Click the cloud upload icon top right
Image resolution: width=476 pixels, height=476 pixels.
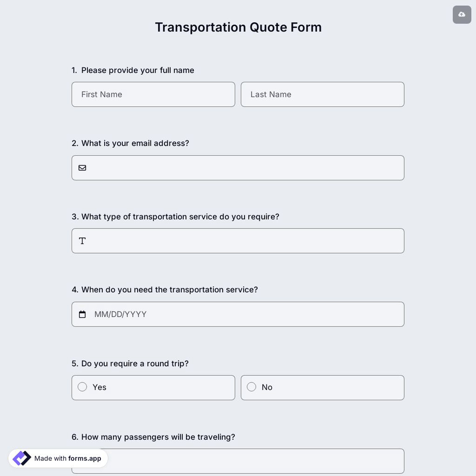pos(461,13)
